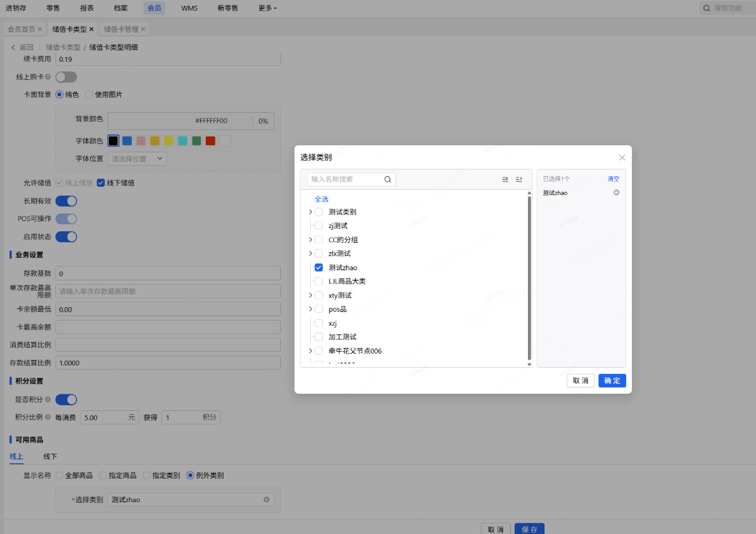Screen dimensions: 756x534
Task: Clear the 选择类别 field value
Action: pyautogui.click(x=267, y=500)
